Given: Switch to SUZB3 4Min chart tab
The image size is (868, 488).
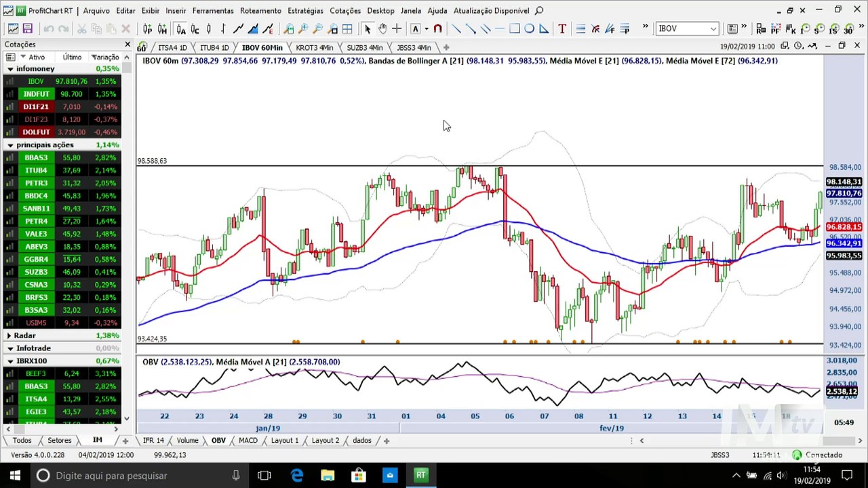Looking at the screenshot, I should 365,47.
